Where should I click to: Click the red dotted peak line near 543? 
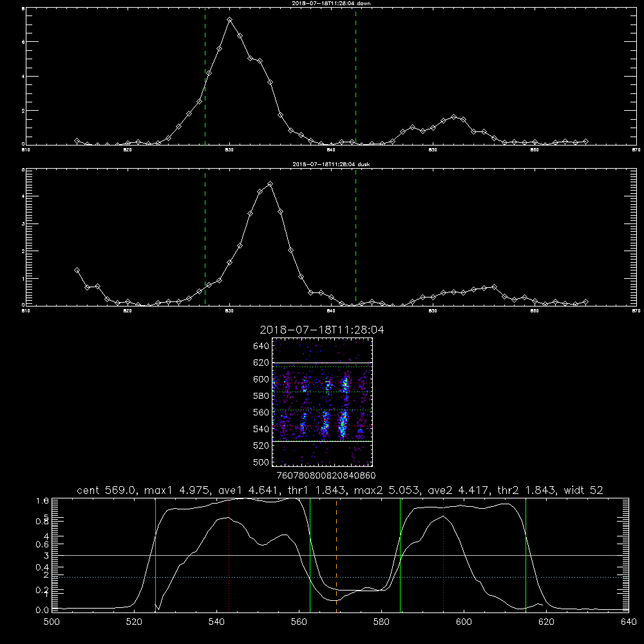[x=229, y=555]
